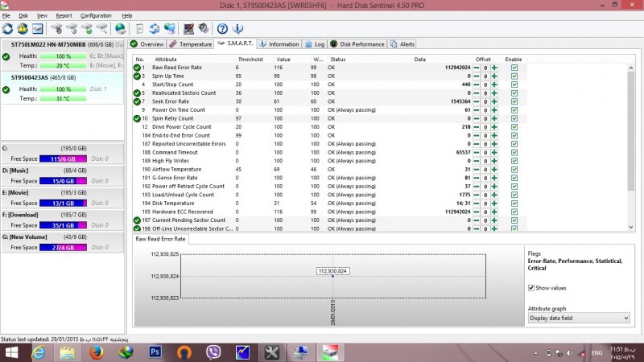Open Internet Explorer from the taskbar
This screenshot has width=644, height=362.
[38, 352]
